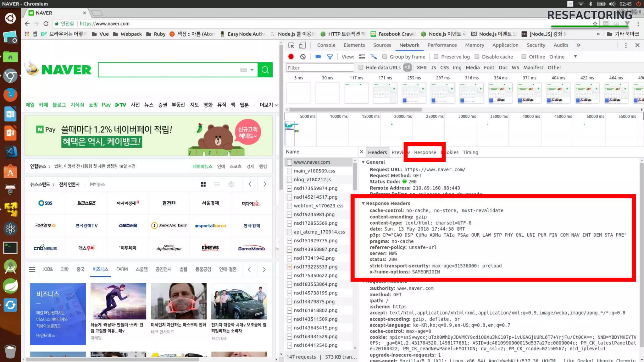
Task: Check the Disable cache checkbox
Action: click(x=477, y=57)
